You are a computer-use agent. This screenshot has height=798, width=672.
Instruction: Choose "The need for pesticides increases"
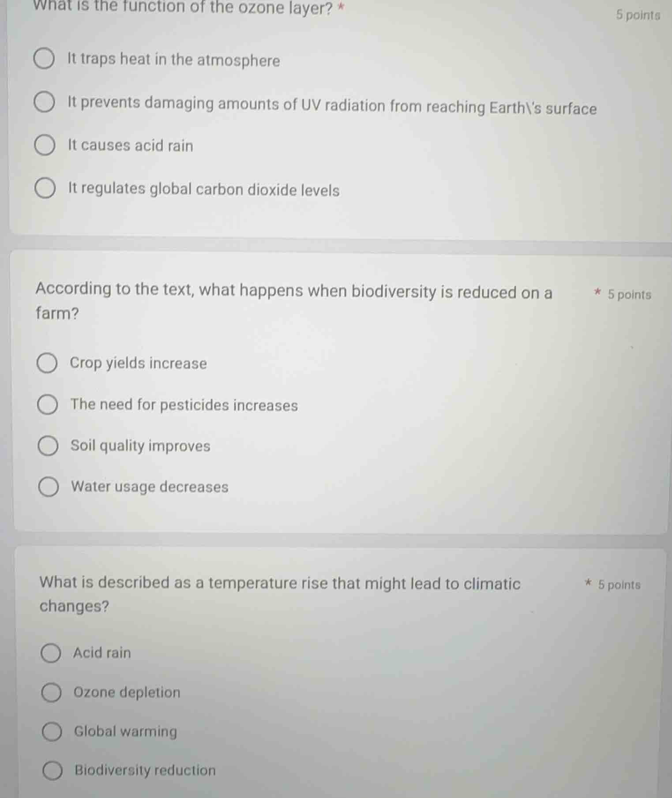[x=49, y=404]
